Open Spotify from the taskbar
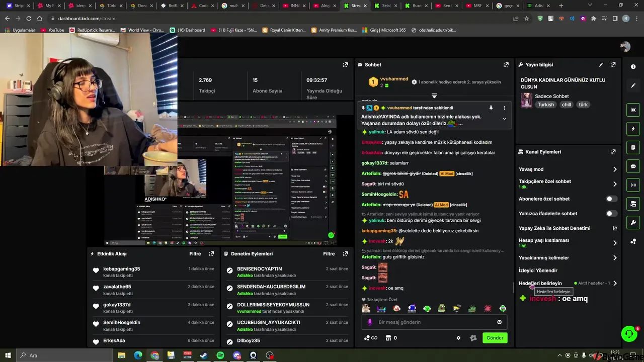This screenshot has height=362, width=644. click(x=220, y=355)
